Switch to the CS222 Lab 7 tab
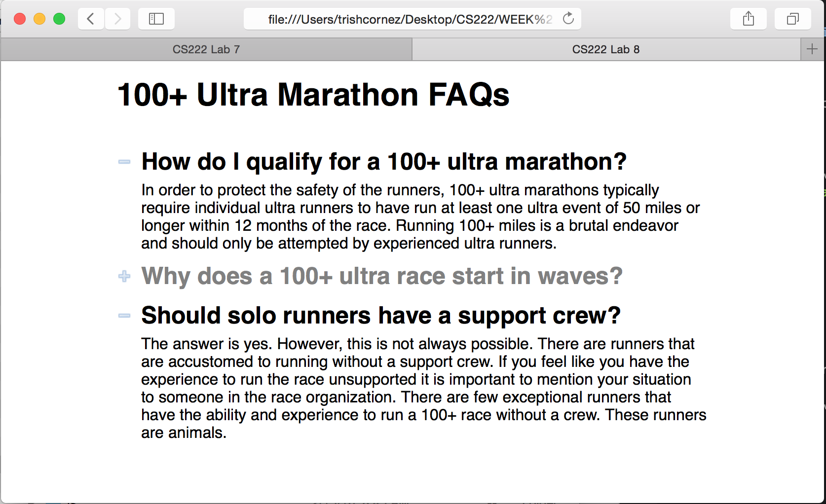This screenshot has width=826, height=504. click(206, 49)
